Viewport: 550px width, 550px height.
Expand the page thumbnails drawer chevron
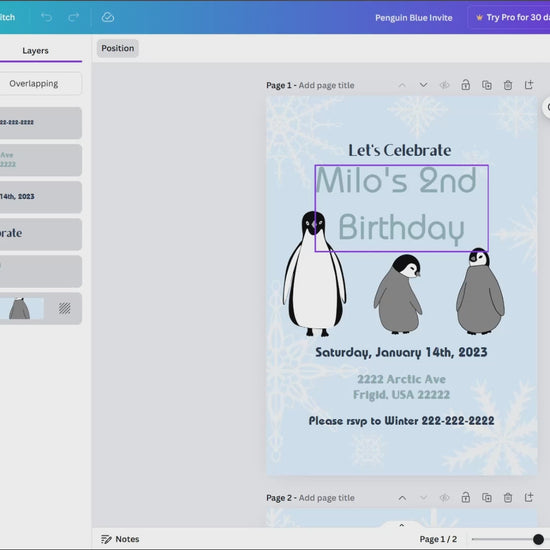(x=402, y=525)
